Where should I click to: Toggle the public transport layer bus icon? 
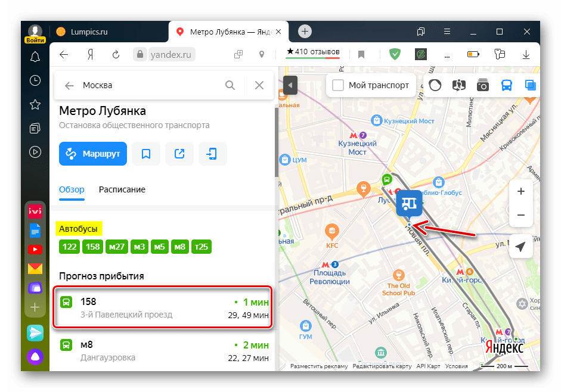point(506,85)
